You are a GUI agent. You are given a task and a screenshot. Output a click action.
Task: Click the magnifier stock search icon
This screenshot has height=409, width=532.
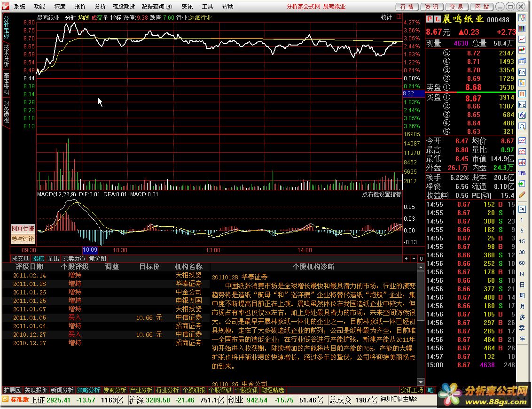click(522, 126)
